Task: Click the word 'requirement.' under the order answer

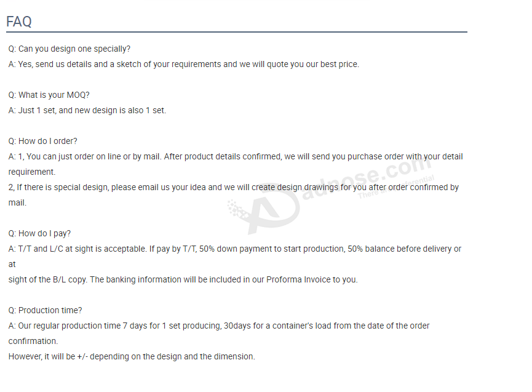Action: coord(32,172)
